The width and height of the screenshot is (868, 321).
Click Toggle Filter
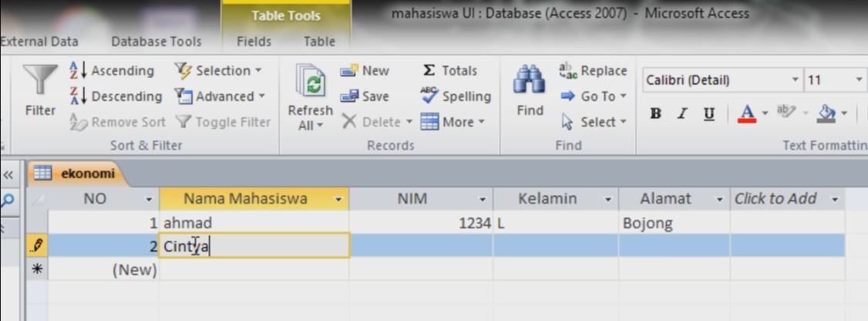coord(223,122)
